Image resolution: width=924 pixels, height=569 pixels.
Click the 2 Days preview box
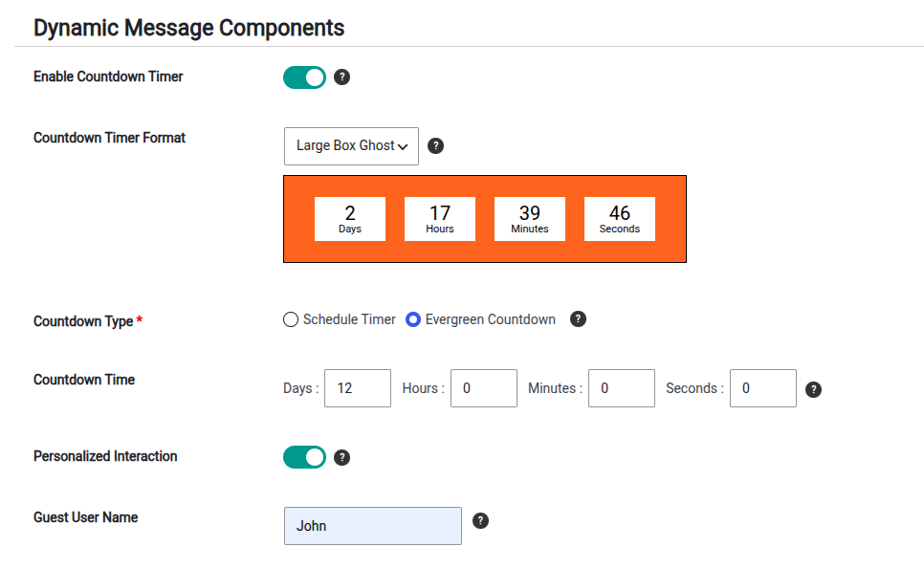pos(350,219)
